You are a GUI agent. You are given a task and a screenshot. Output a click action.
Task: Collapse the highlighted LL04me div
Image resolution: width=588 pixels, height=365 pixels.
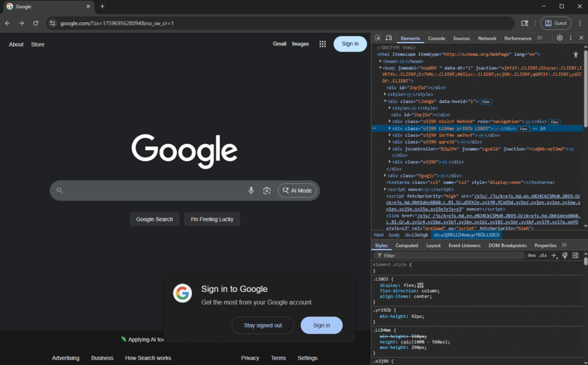(390, 128)
